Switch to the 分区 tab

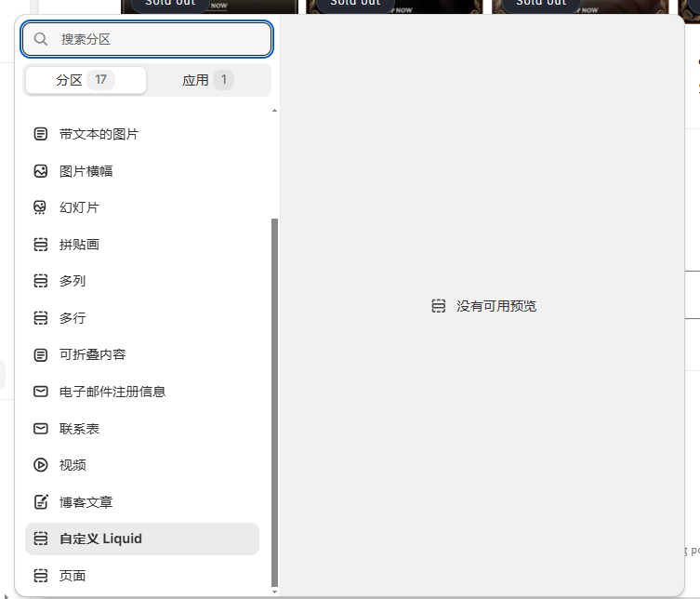coord(86,80)
